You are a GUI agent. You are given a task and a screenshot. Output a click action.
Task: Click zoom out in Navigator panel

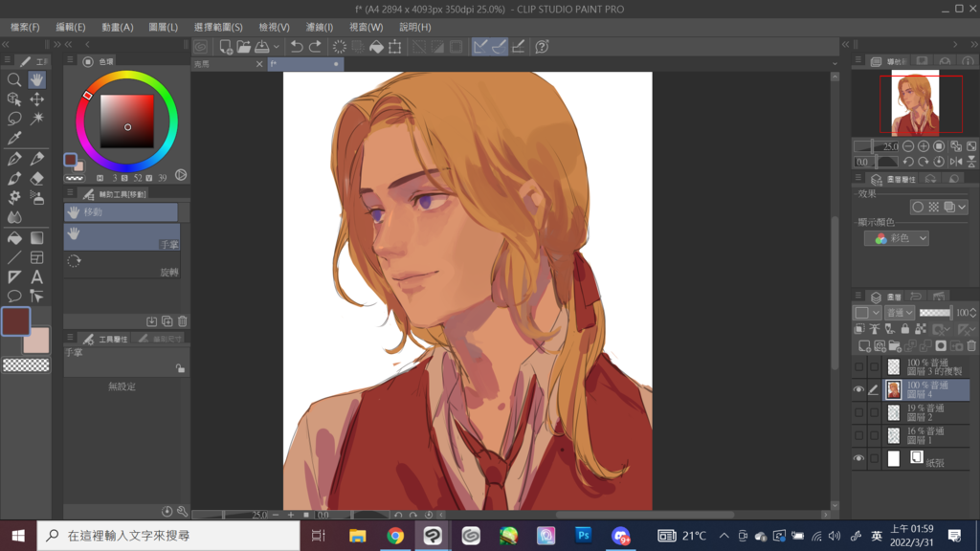coord(908,146)
